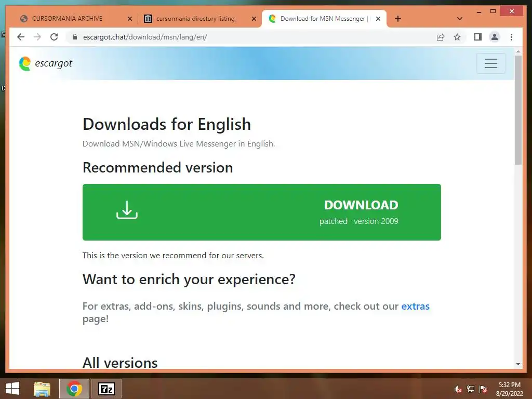The width and height of the screenshot is (532, 399).
Task: Click the All versions heading
Action: (x=120, y=363)
